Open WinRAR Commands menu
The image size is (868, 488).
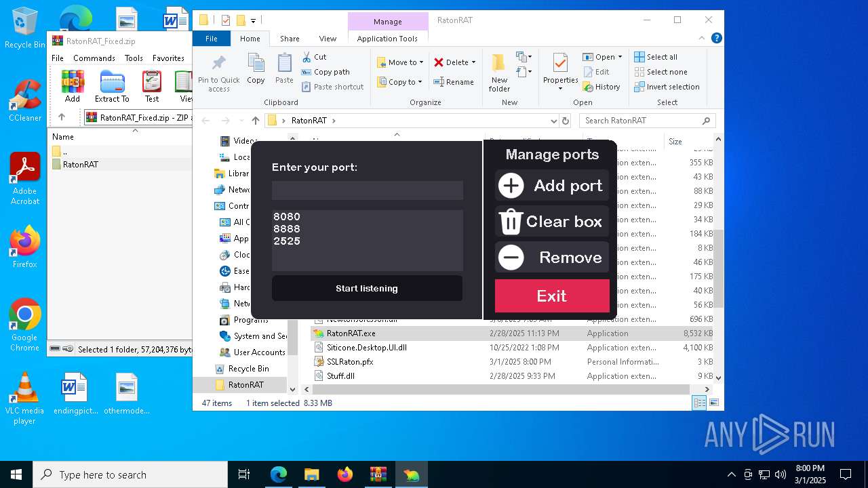coord(94,58)
